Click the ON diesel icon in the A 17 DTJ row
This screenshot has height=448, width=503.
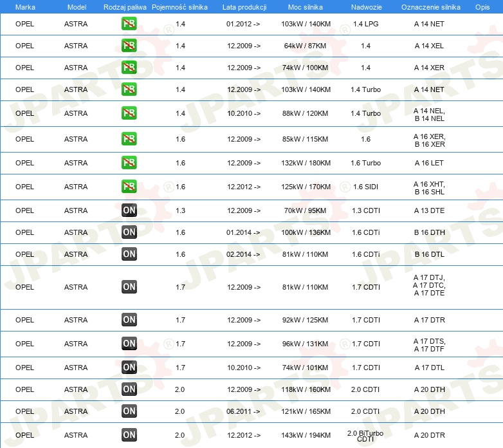[x=129, y=287]
